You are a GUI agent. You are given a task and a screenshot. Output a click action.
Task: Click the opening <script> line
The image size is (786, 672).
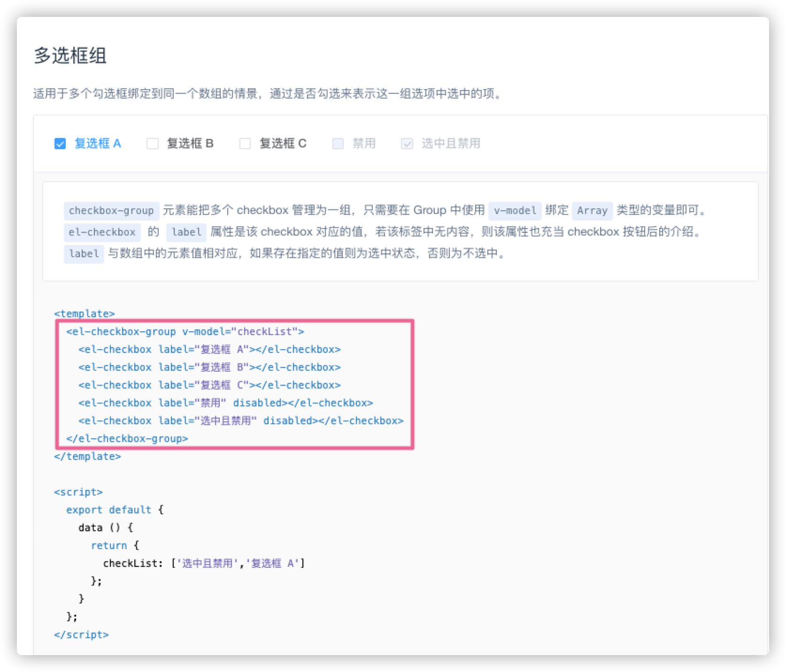click(78, 492)
